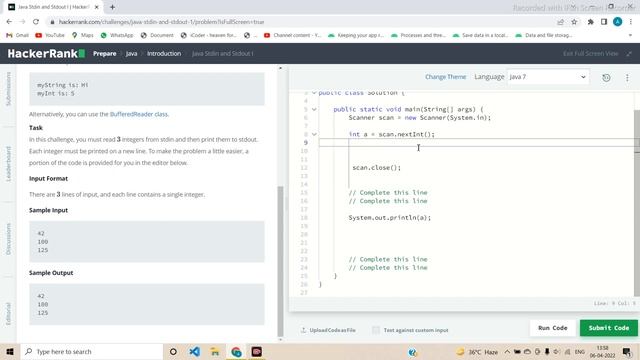Open the Chrome profile avatar
Viewport: 640px width, 360px height.
pos(618,22)
